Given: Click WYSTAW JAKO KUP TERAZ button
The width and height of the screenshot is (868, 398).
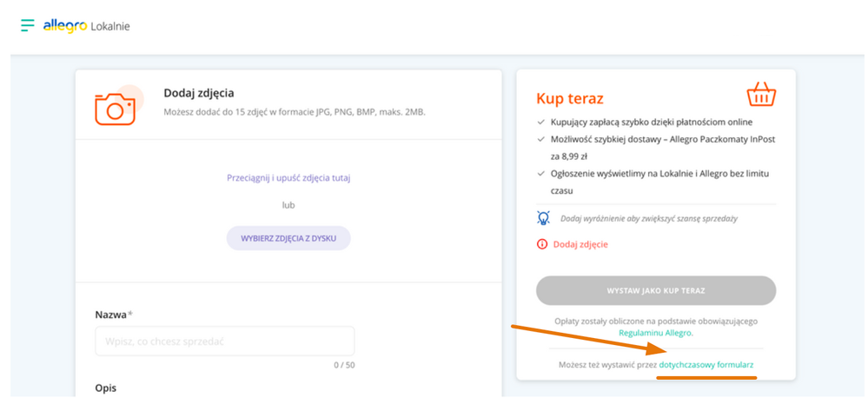Looking at the screenshot, I should (656, 290).
